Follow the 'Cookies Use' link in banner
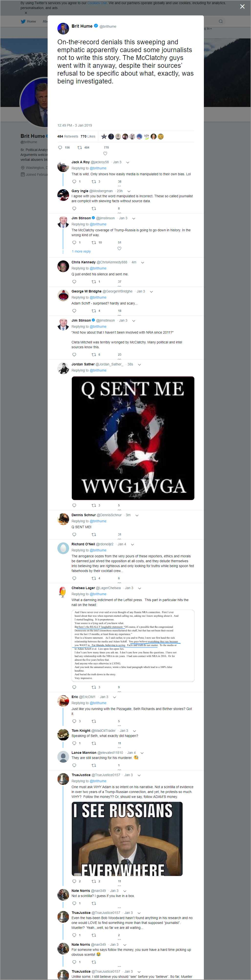Screen dimensions: 251x980 97,3
